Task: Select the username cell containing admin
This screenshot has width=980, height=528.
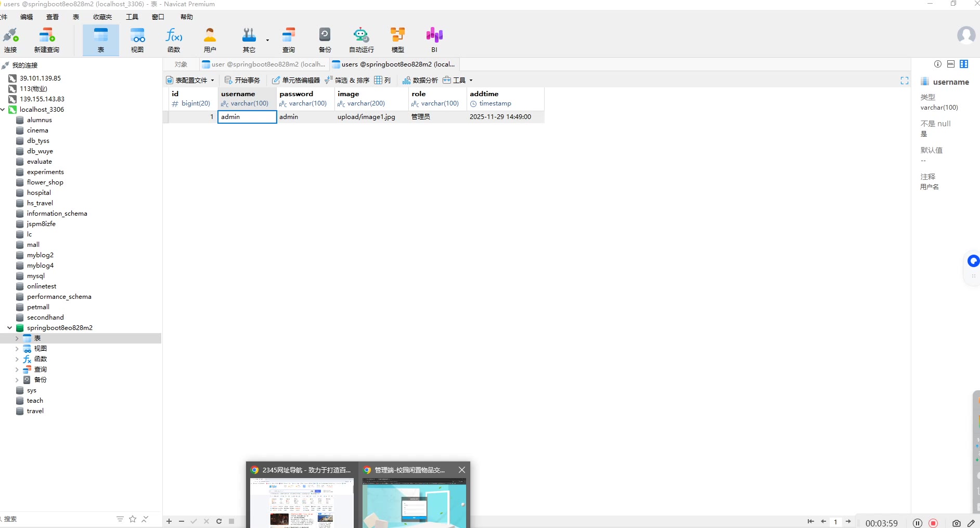Action: (247, 117)
